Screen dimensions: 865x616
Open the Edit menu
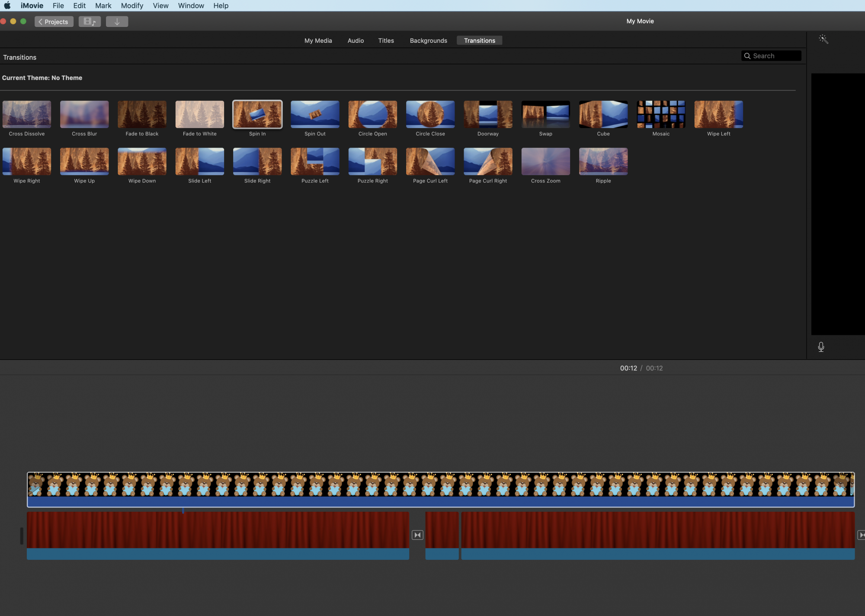tap(80, 6)
